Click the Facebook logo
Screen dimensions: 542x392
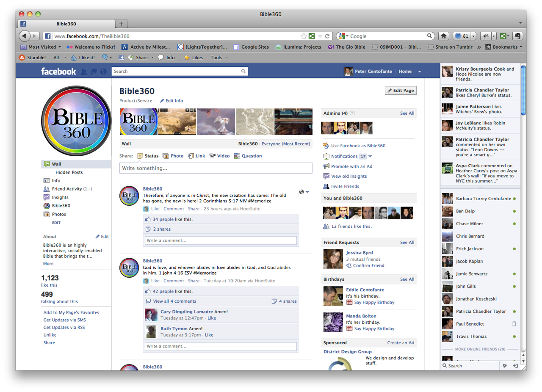[58, 72]
